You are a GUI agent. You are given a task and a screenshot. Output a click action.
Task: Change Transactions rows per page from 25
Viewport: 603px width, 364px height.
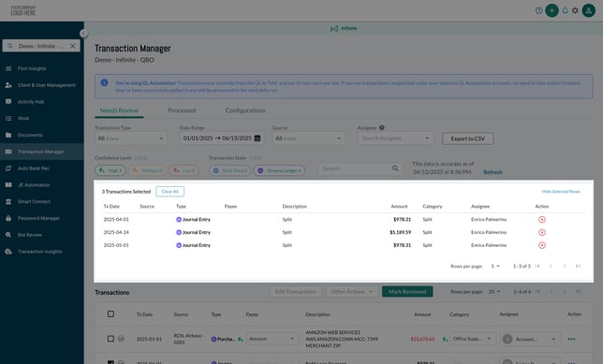tap(494, 292)
